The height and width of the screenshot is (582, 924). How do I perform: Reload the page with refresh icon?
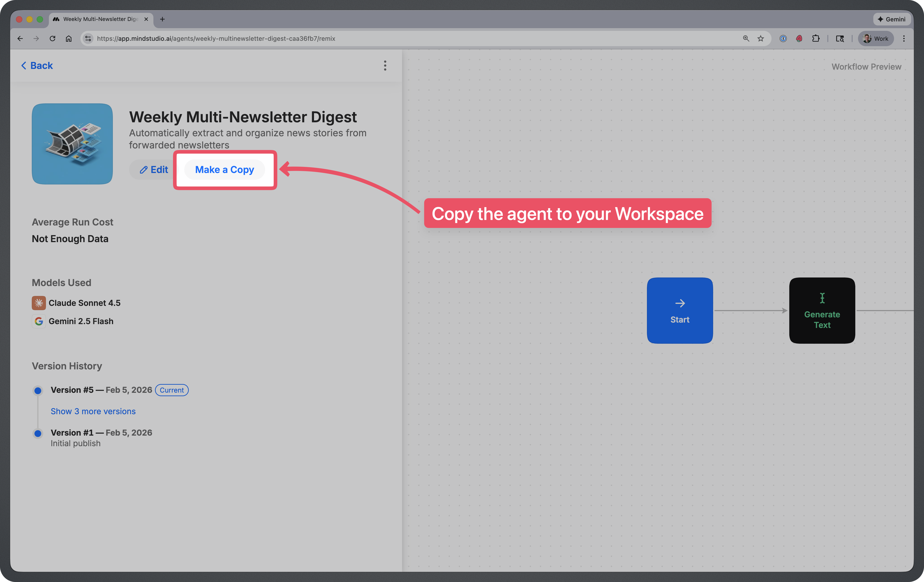(x=52, y=38)
